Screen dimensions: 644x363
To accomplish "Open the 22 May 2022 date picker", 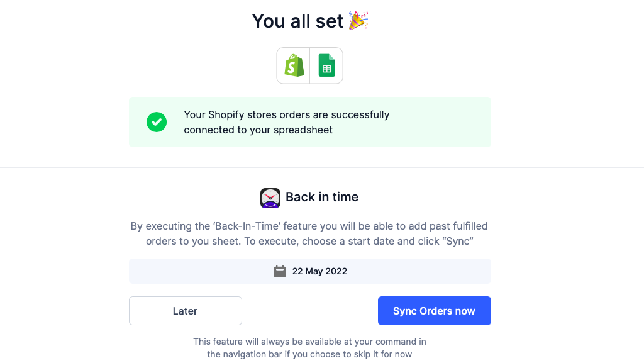I will click(x=309, y=271).
